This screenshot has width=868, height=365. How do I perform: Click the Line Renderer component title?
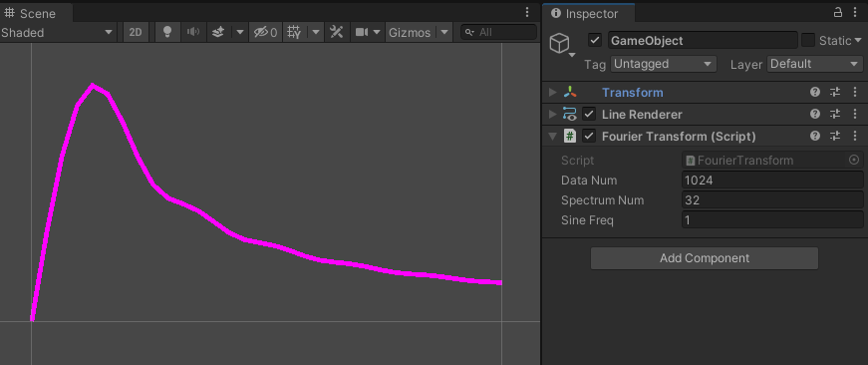point(642,114)
